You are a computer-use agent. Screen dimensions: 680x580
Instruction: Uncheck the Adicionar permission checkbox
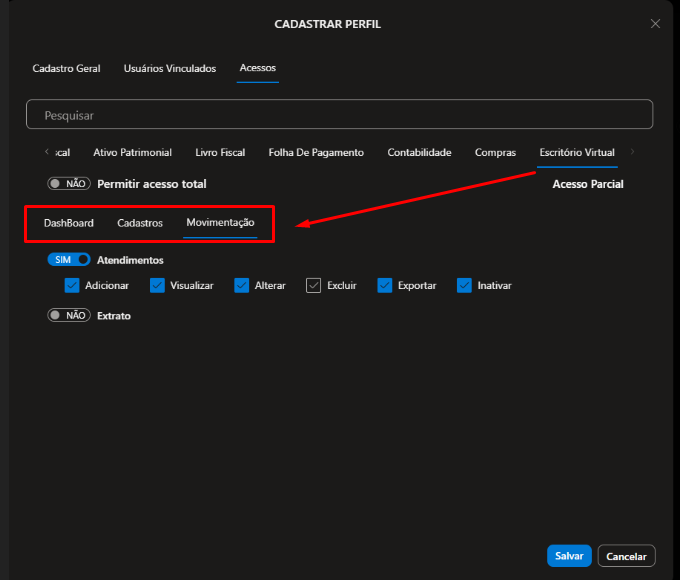coord(72,285)
